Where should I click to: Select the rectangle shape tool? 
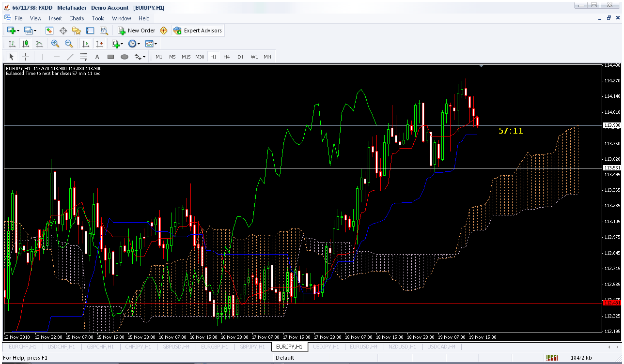tap(110, 57)
